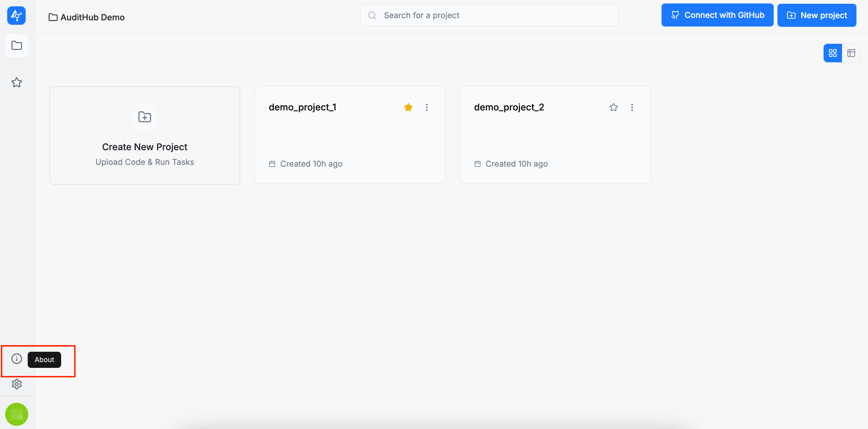
Task: Open demo_project_2 three-dot options menu
Action: pyautogui.click(x=632, y=107)
